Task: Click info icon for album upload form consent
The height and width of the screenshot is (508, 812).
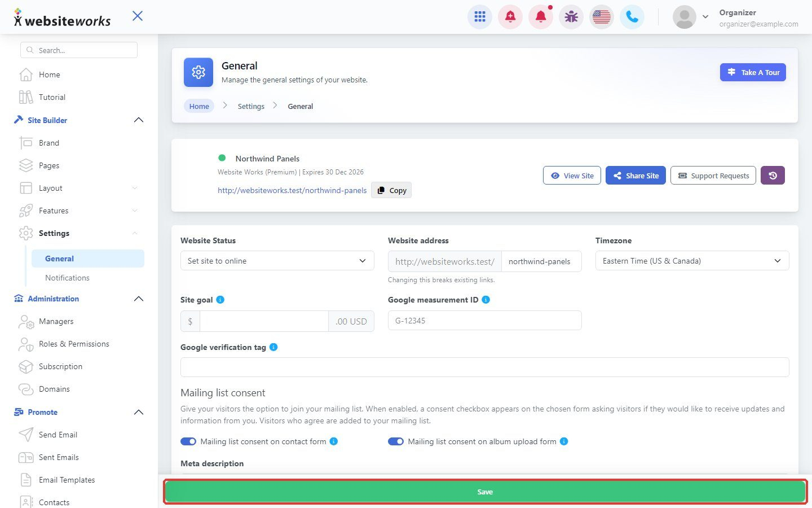Action: click(x=564, y=441)
